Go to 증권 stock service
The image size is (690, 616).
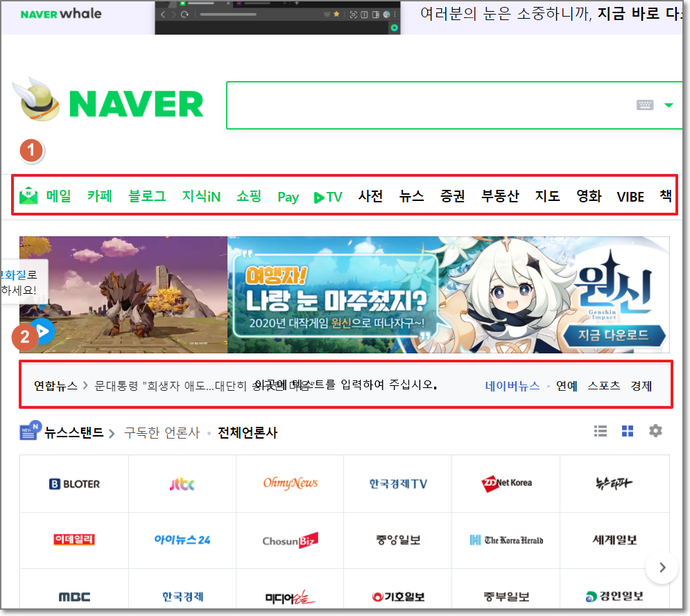coord(452,196)
